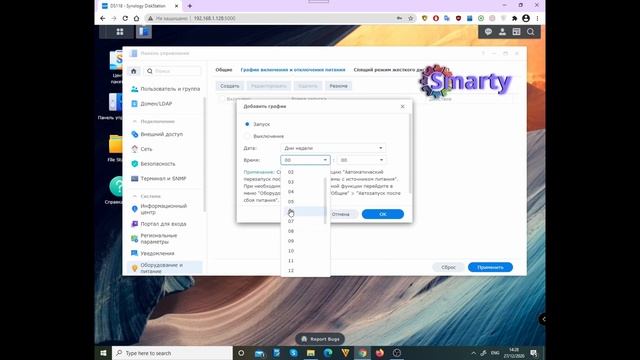640x360 pixels.
Task: Open Microsoft Edge from the Windows taskbar
Action: (x=328, y=353)
